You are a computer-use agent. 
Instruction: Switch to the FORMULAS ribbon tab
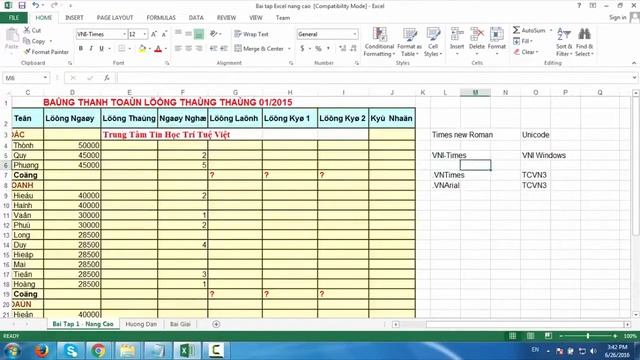tap(161, 18)
